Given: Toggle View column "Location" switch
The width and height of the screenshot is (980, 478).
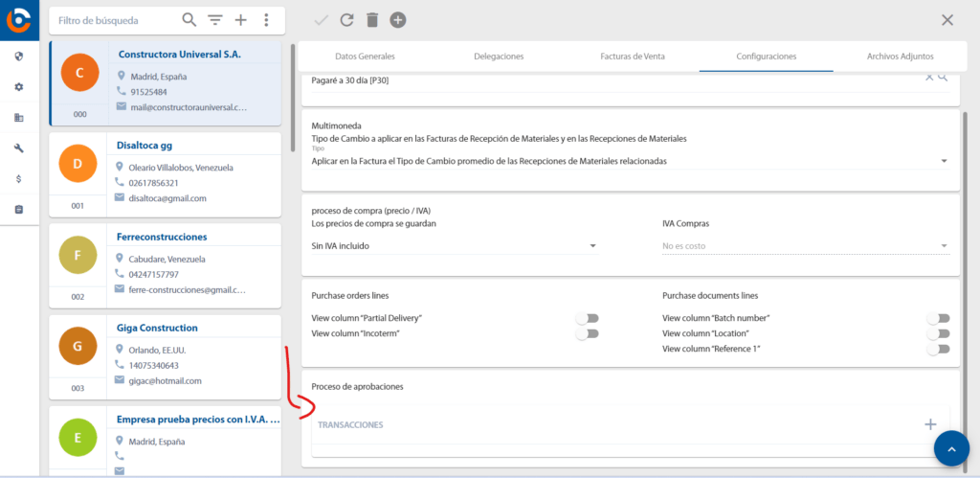Looking at the screenshot, I should [938, 333].
